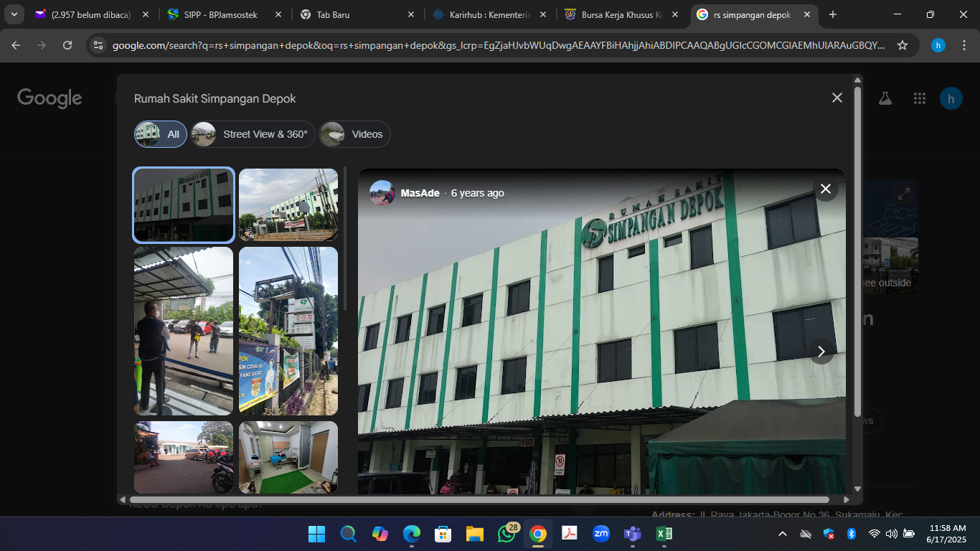Open thumbnail with COVID vaccine banner
The width and height of the screenshot is (980, 551).
(288, 331)
